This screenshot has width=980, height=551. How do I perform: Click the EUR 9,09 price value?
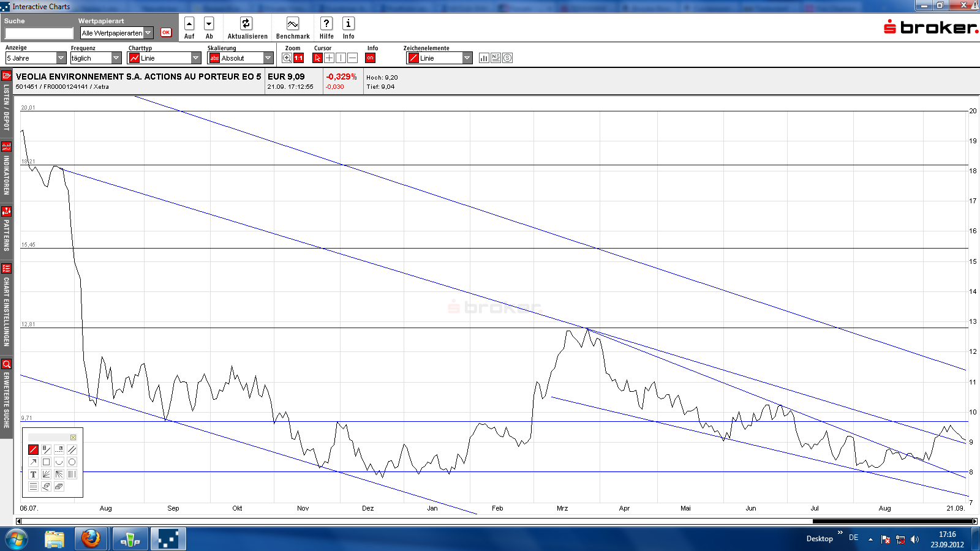286,77
